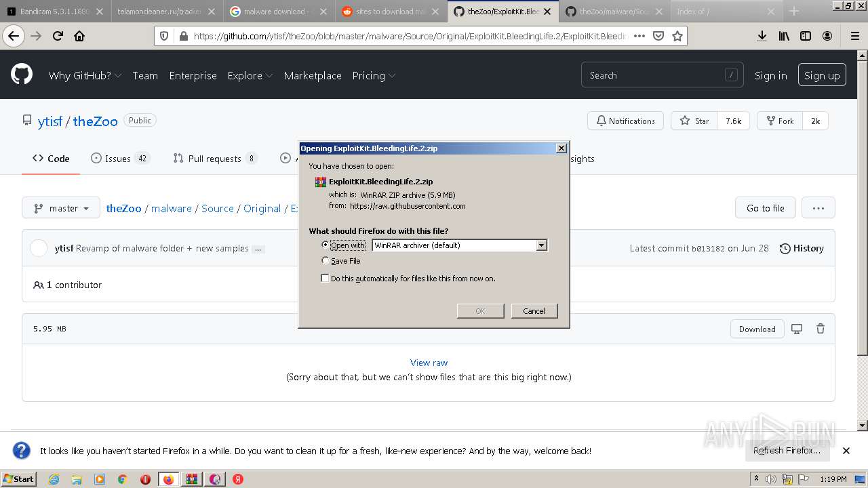Open the Firefox home page icon
Screen dimensions: 868x488
coord(79,36)
